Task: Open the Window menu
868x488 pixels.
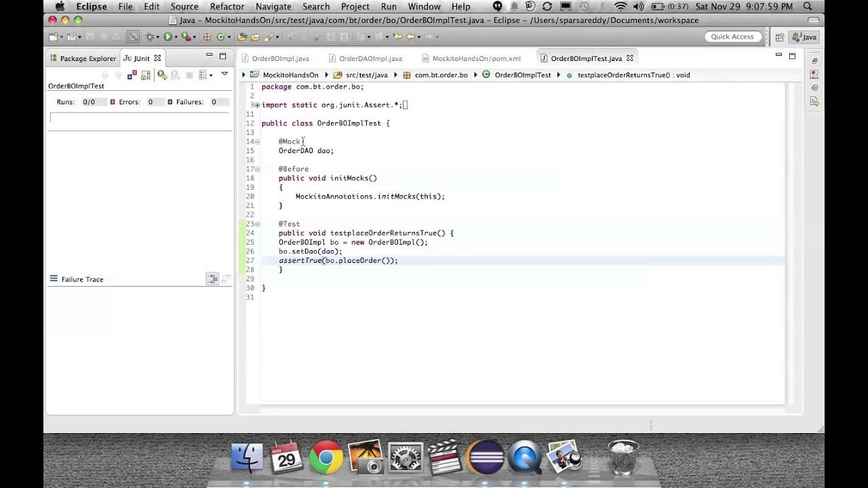Action: (x=425, y=7)
